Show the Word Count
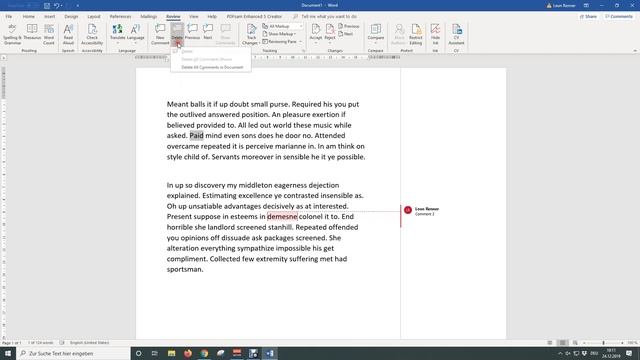Viewport: 640px width, 360px height. [x=49, y=34]
